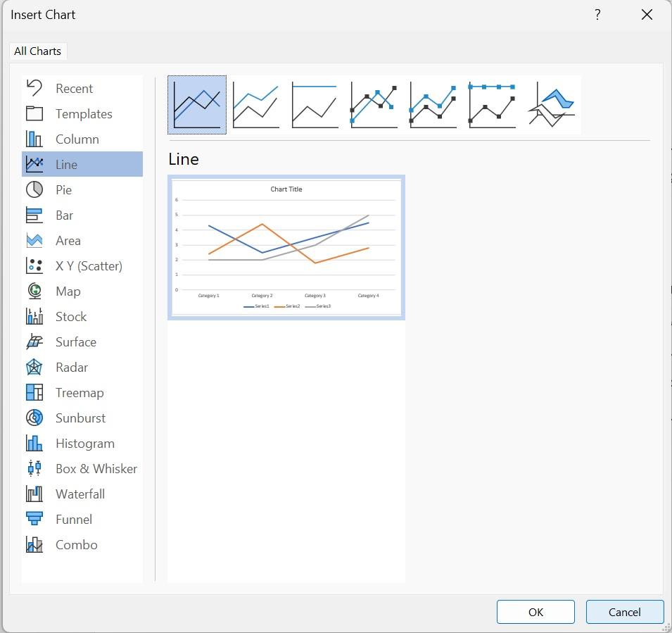Open Help with the question mark button

tap(597, 15)
